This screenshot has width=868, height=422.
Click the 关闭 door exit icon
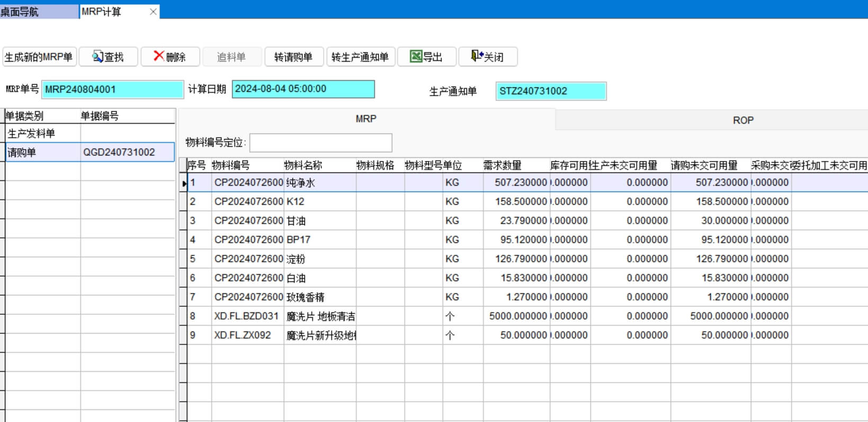pos(477,56)
